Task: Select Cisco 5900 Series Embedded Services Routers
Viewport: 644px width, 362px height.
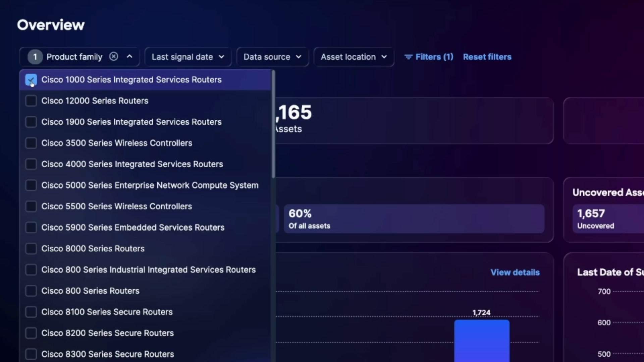Action: [x=145, y=228]
